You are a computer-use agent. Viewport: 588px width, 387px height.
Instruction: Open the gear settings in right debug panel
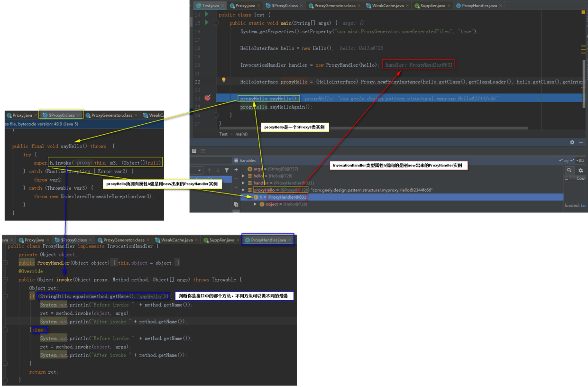580,170
